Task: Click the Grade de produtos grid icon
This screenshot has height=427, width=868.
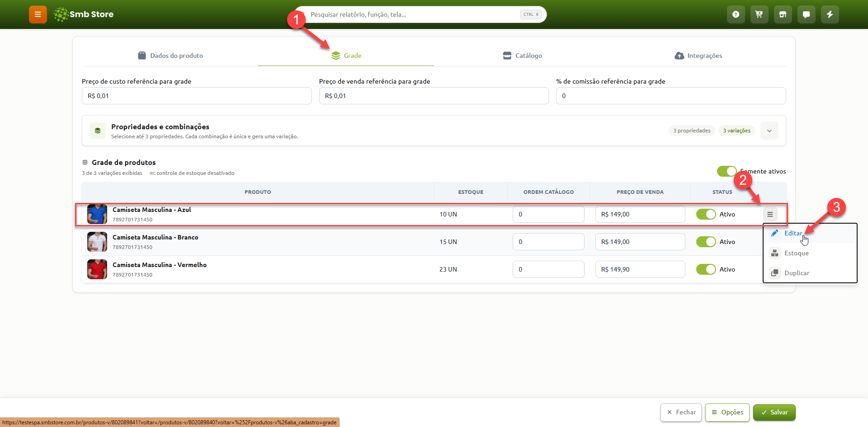Action: pos(85,162)
